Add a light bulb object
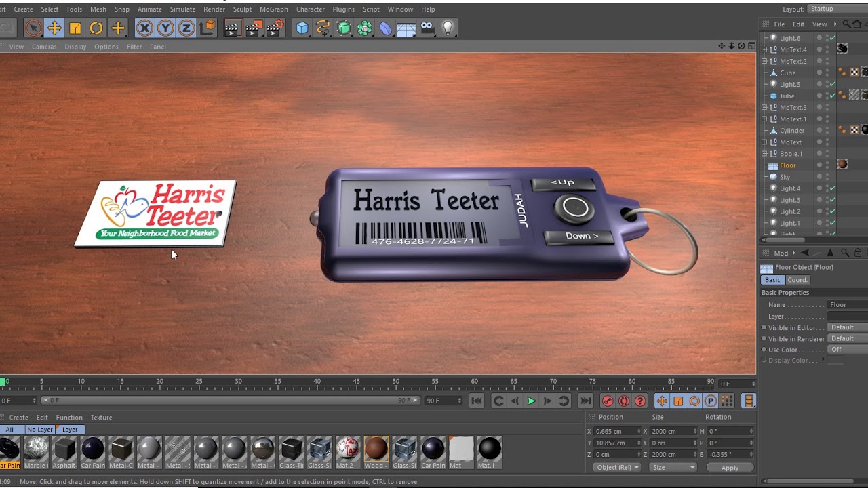The width and height of the screenshot is (868, 488). click(448, 28)
